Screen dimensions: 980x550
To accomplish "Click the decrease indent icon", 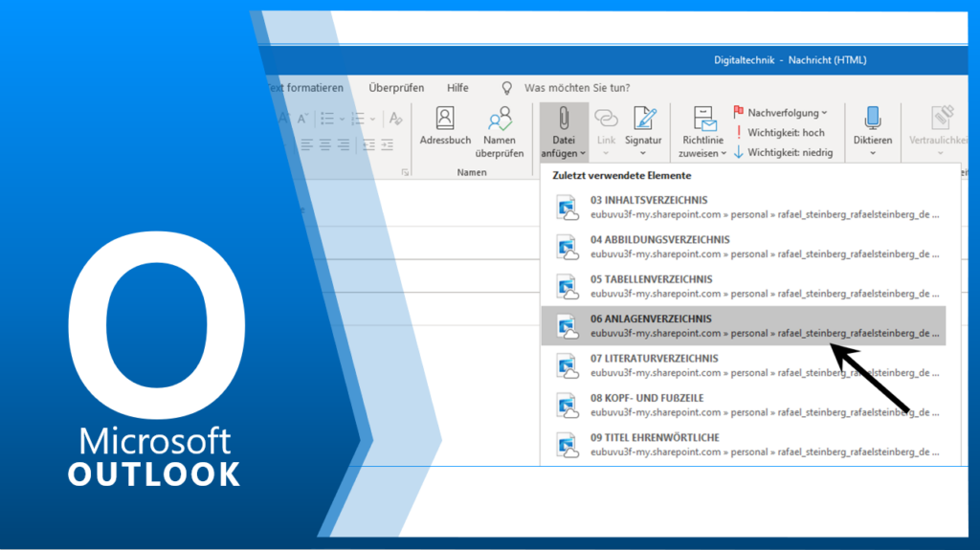I will pos(368,145).
